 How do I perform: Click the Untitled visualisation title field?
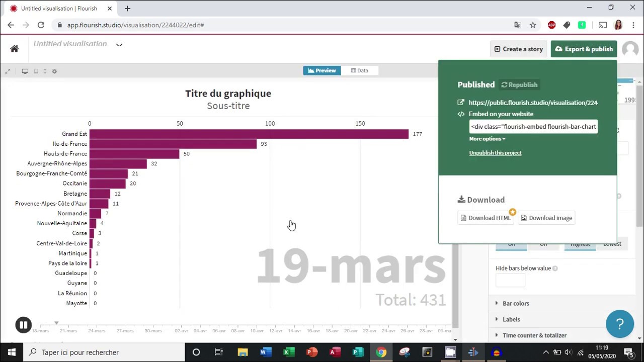tap(70, 44)
